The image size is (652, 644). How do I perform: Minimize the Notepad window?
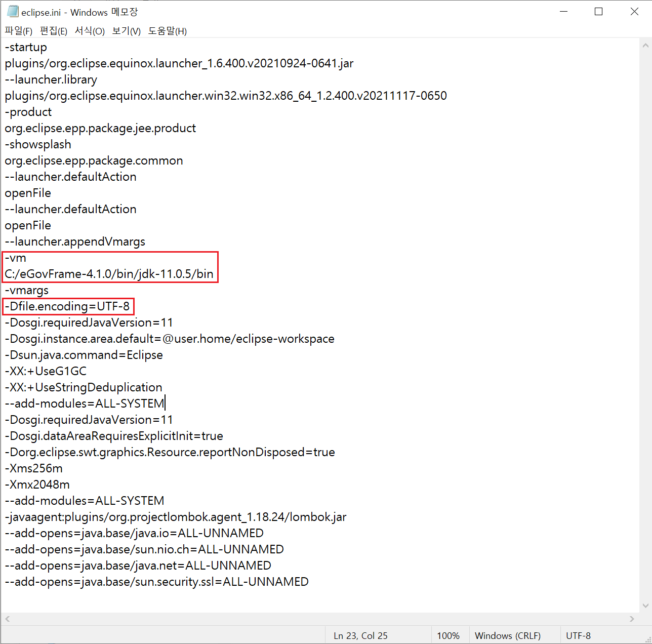pos(564,12)
